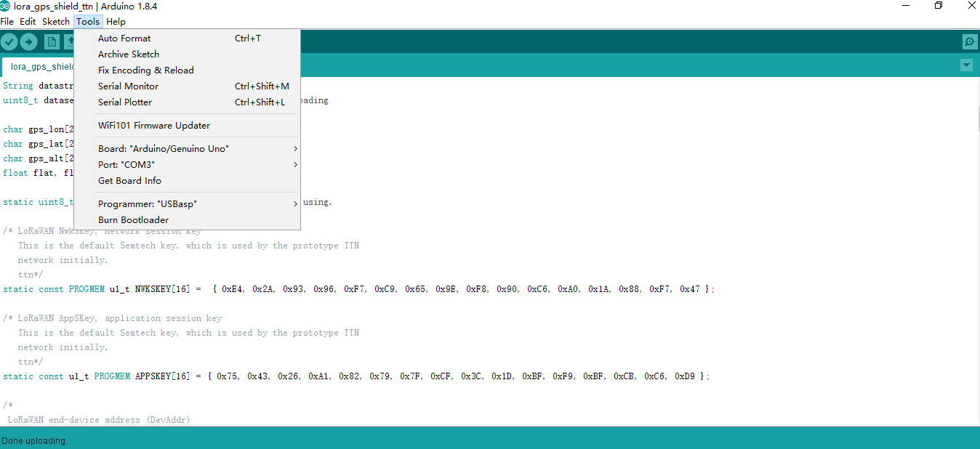
Task: Open the Sketch menu
Action: pyautogui.click(x=56, y=22)
